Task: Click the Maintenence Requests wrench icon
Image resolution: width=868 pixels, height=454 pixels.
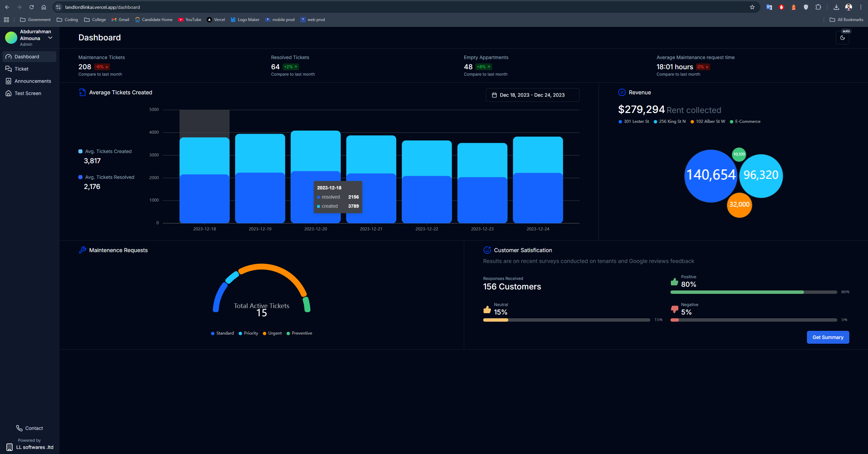Action: pyautogui.click(x=82, y=250)
